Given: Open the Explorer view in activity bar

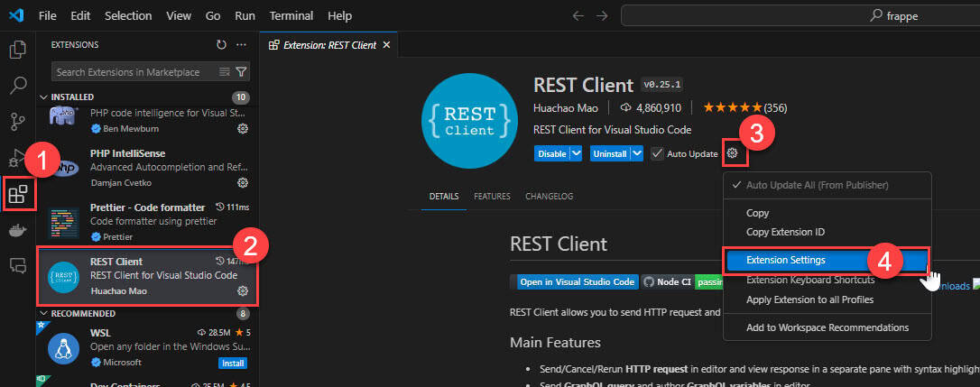Looking at the screenshot, I should point(18,50).
